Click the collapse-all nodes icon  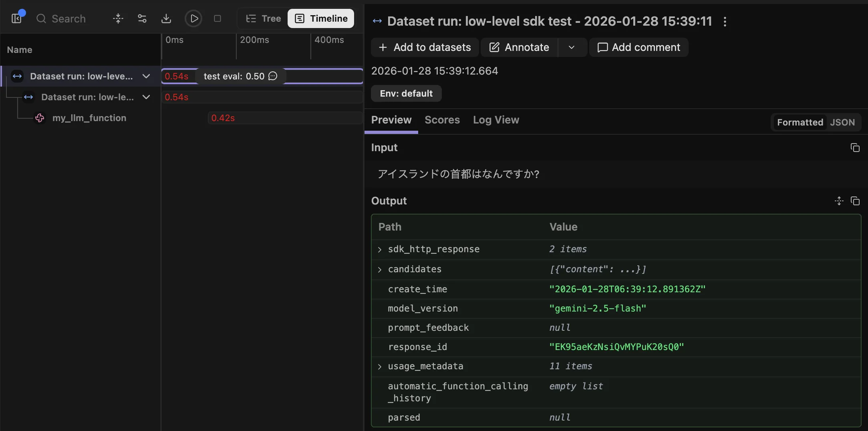pyautogui.click(x=118, y=18)
